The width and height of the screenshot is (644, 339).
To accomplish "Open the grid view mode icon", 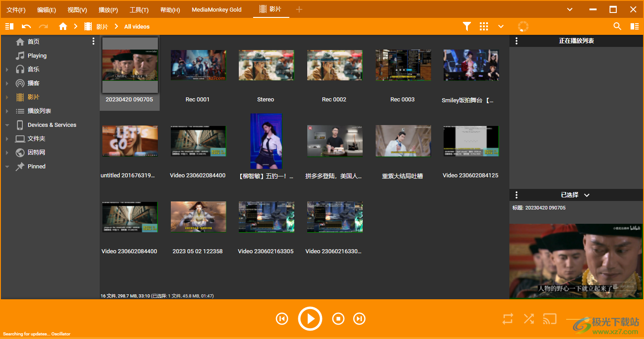I will [484, 26].
